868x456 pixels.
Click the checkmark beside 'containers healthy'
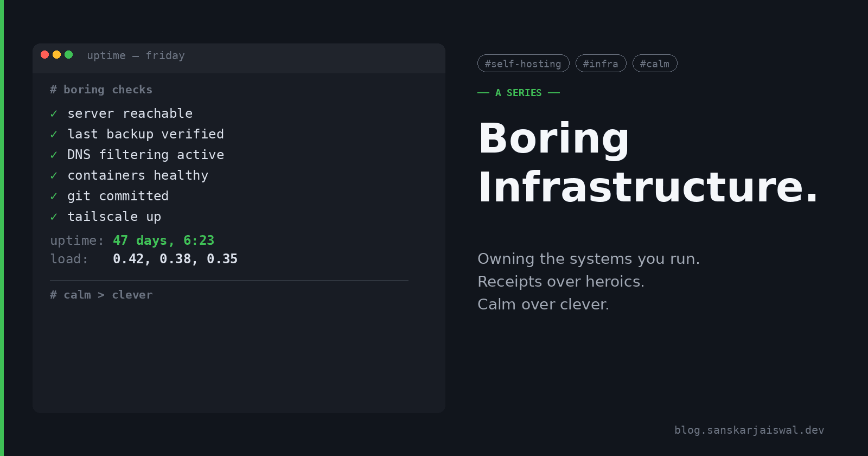point(54,175)
